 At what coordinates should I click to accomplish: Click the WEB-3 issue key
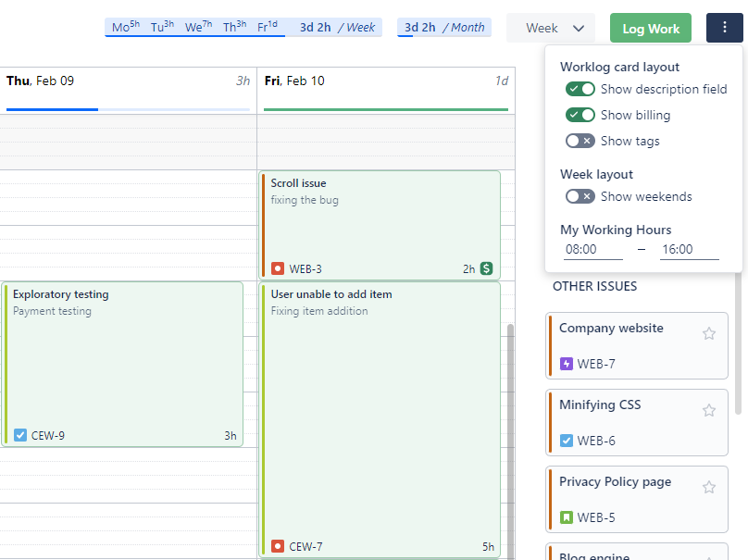point(305,269)
